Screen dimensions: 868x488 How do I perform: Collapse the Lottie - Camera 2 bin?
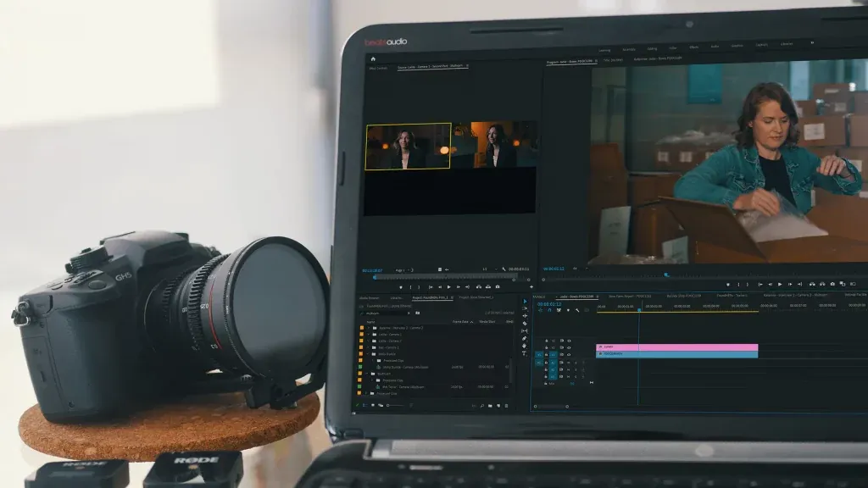coord(368,341)
